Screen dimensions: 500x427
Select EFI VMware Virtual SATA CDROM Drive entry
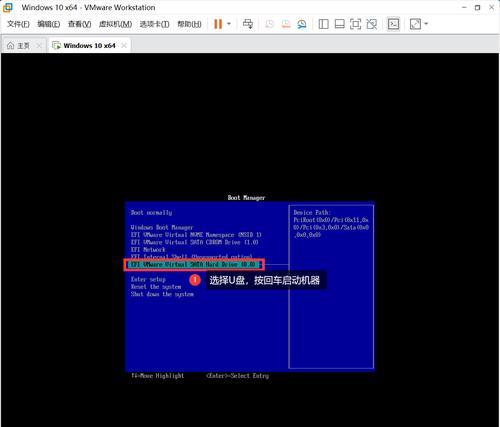coord(195,242)
